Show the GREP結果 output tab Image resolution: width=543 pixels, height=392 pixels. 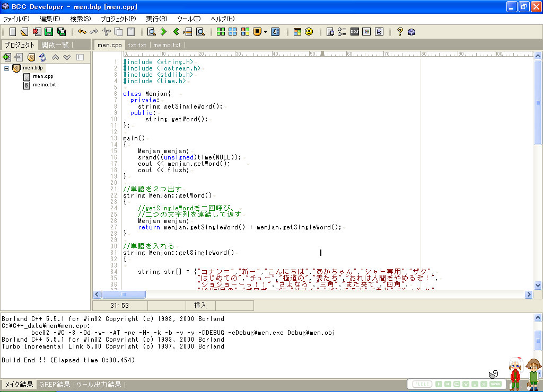coord(55,385)
